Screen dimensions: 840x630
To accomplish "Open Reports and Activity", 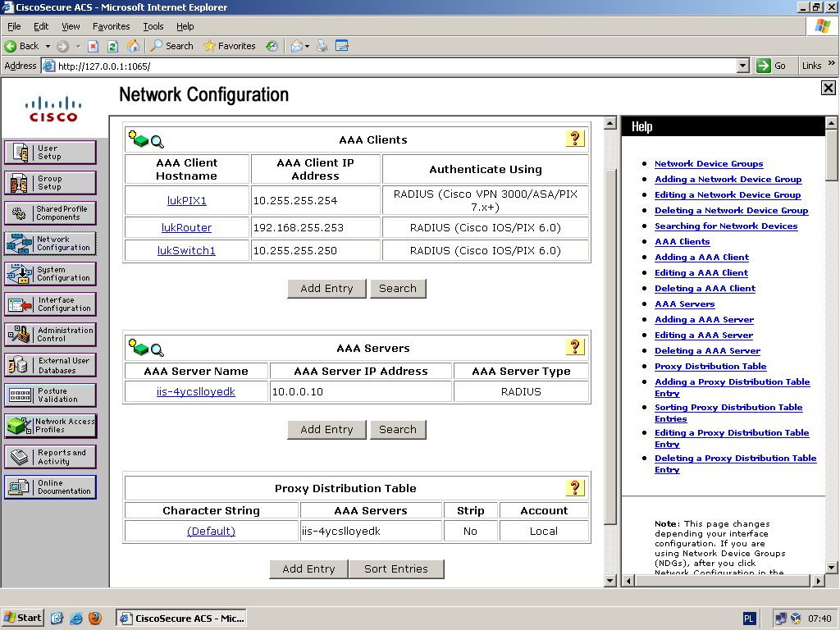I will 50,456.
